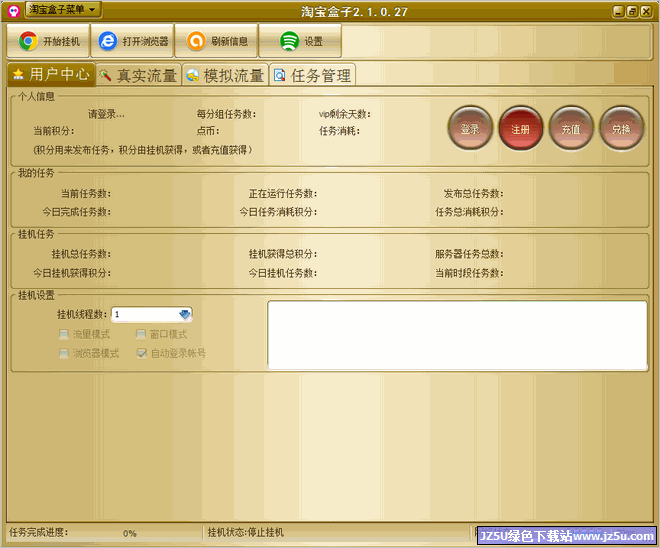The width and height of the screenshot is (660, 548).
Task: Click the magnifier icon on 任务管理 tab
Action: 279,75
